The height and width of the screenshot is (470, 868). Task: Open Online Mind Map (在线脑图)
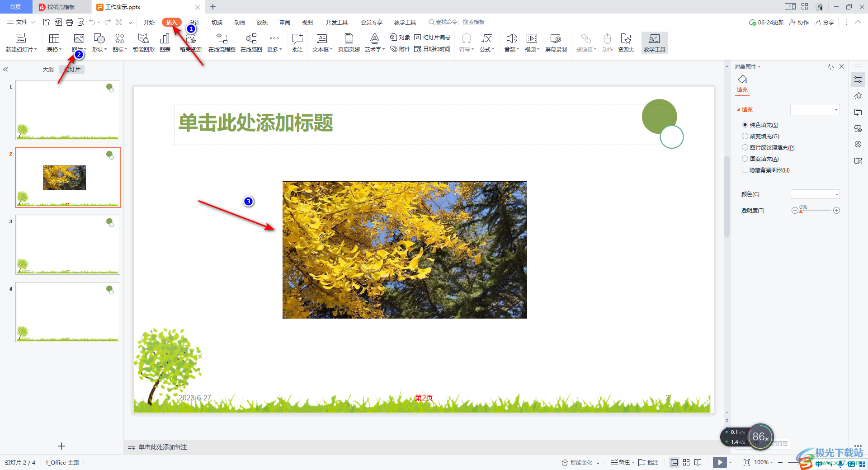[x=251, y=43]
